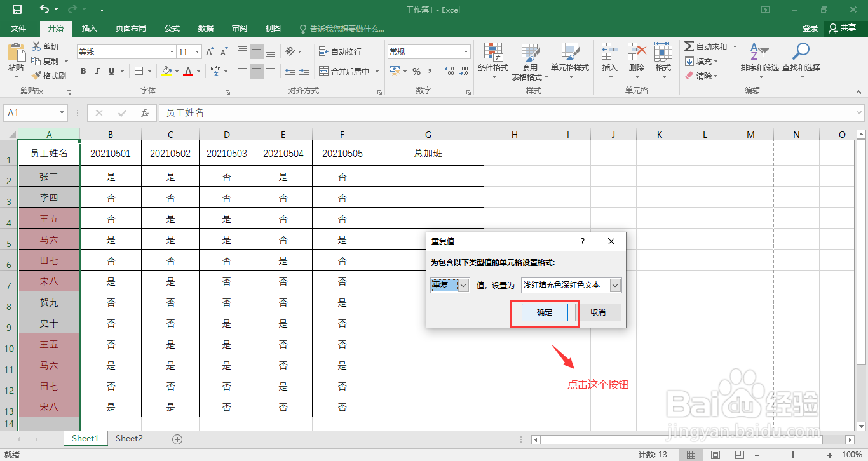Click the Insert Function fx icon
Viewport: 868px width, 461px height.
click(x=145, y=113)
